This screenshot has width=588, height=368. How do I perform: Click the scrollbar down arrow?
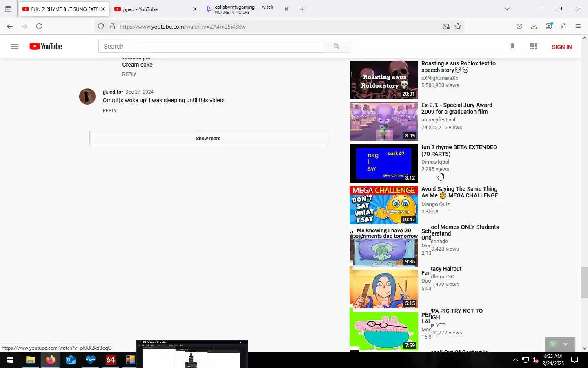(584, 348)
